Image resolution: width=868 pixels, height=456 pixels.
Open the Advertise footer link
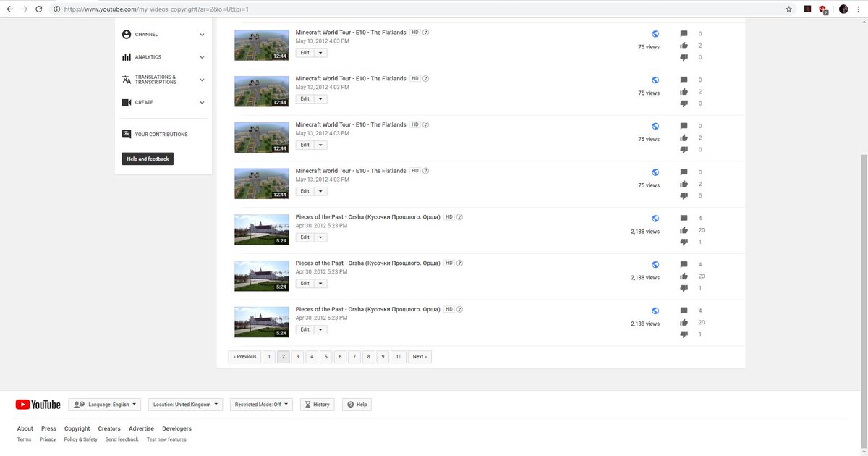(x=141, y=428)
